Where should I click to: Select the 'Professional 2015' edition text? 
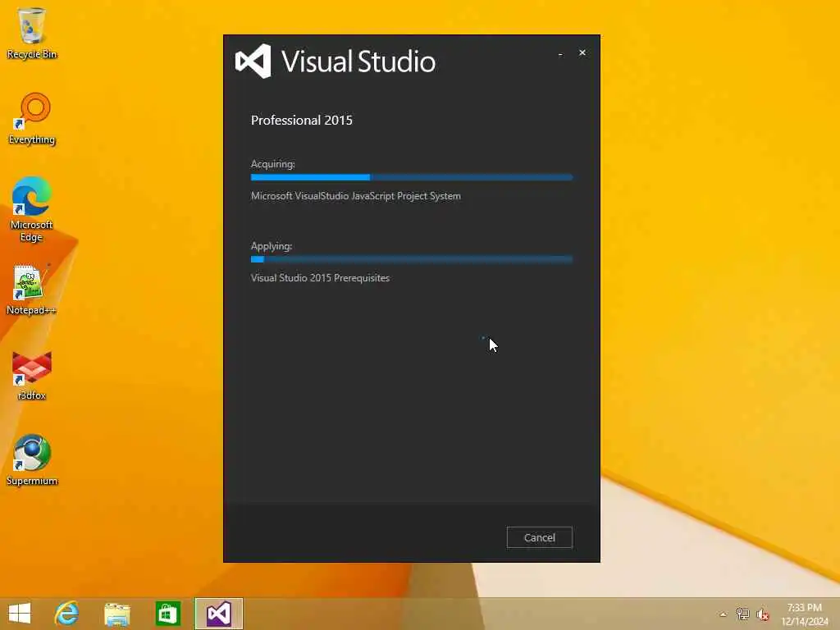pyautogui.click(x=302, y=120)
